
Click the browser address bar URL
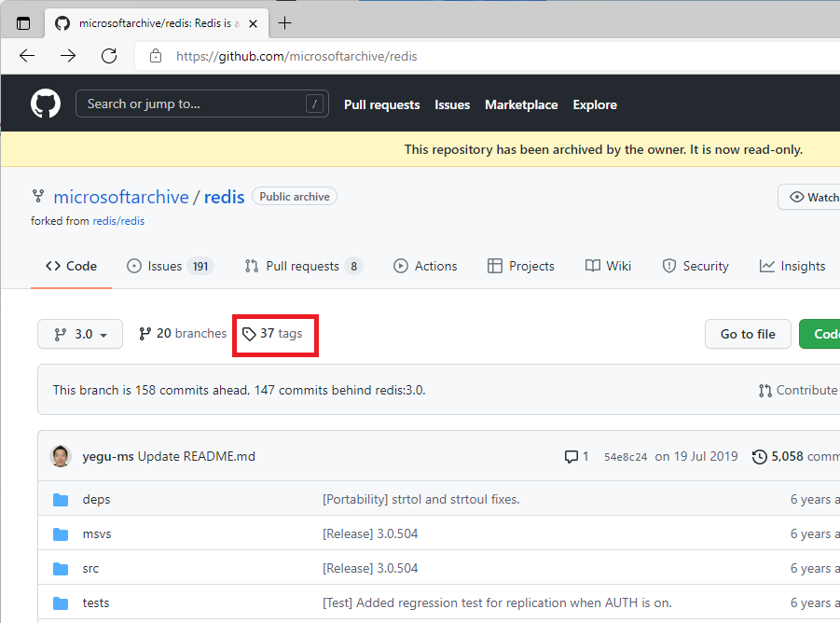point(296,56)
